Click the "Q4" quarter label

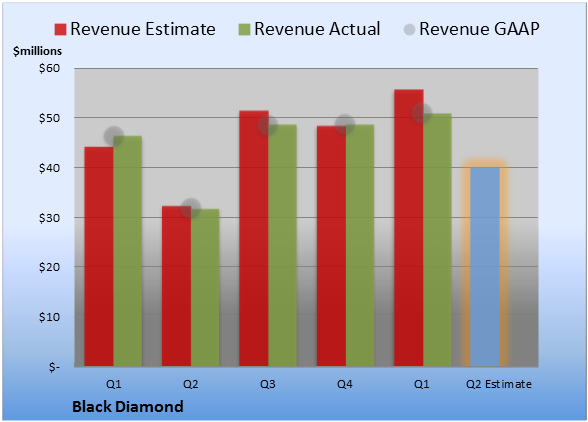pos(345,384)
